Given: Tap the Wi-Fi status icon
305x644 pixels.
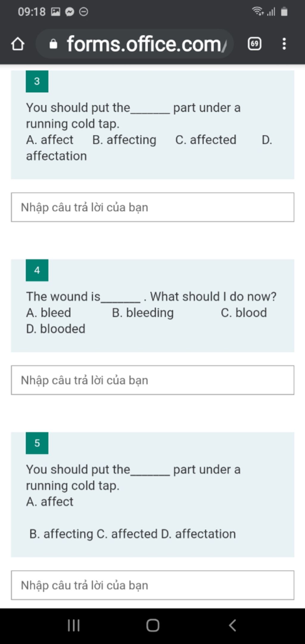Looking at the screenshot, I should click(258, 11).
